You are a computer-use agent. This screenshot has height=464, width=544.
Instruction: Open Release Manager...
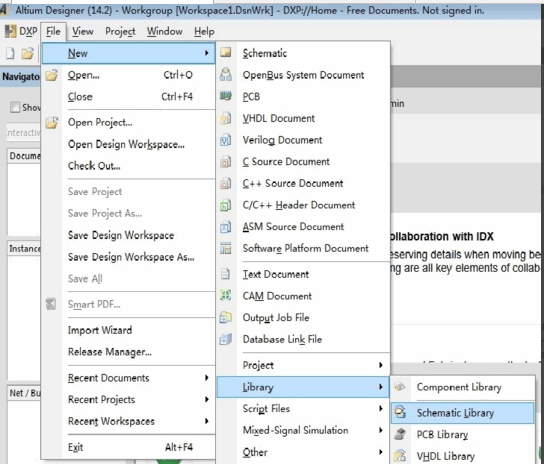[128, 352]
